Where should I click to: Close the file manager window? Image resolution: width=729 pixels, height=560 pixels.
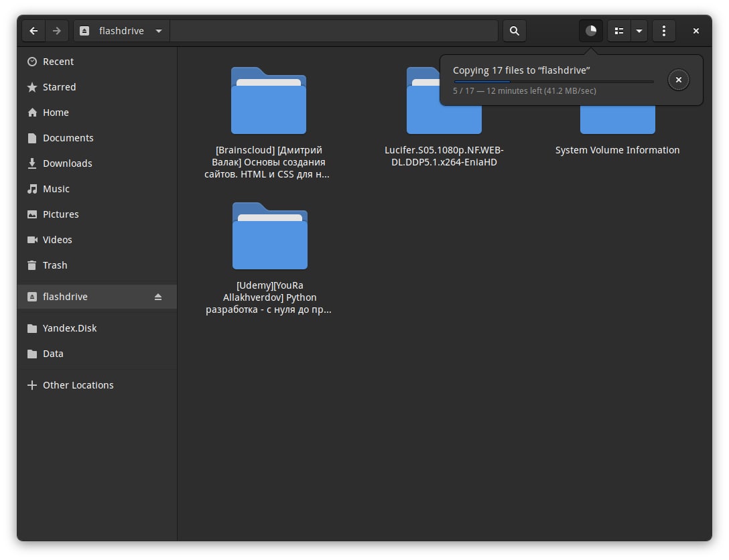(696, 31)
